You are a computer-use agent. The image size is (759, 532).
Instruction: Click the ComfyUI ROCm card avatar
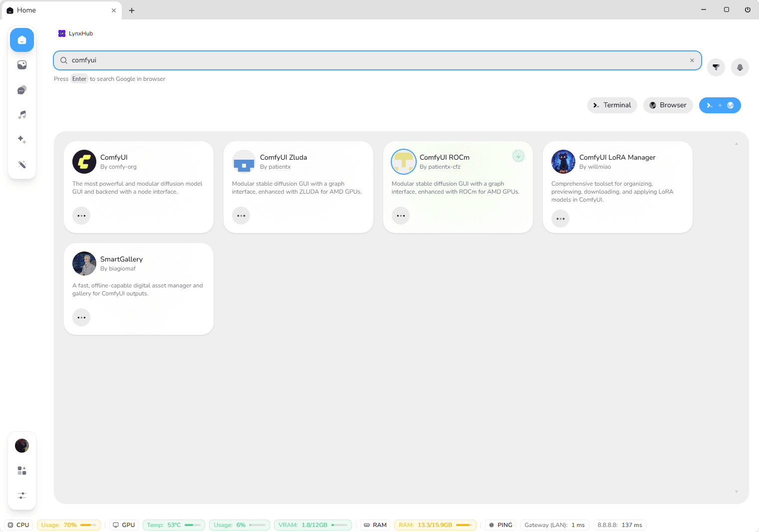coord(404,162)
